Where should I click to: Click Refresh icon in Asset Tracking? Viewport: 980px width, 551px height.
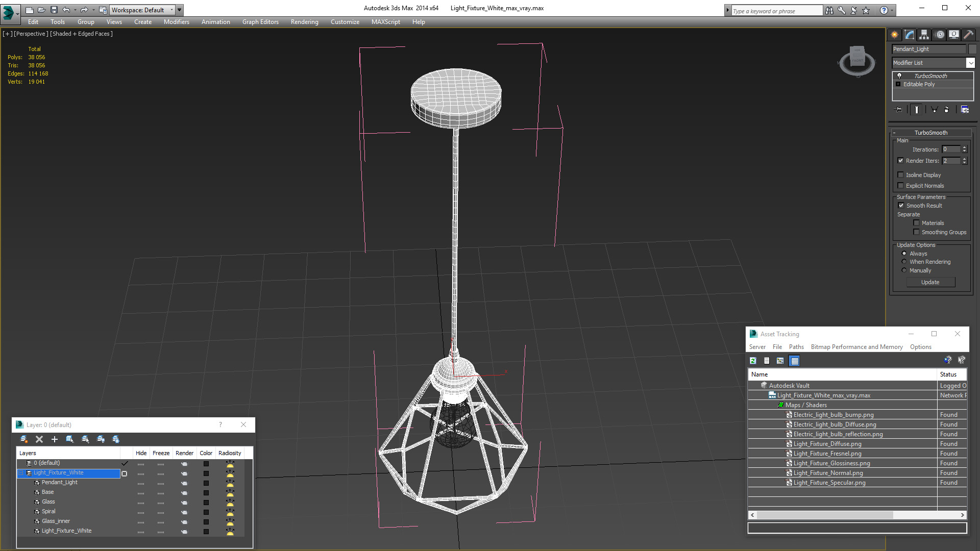[x=753, y=361]
